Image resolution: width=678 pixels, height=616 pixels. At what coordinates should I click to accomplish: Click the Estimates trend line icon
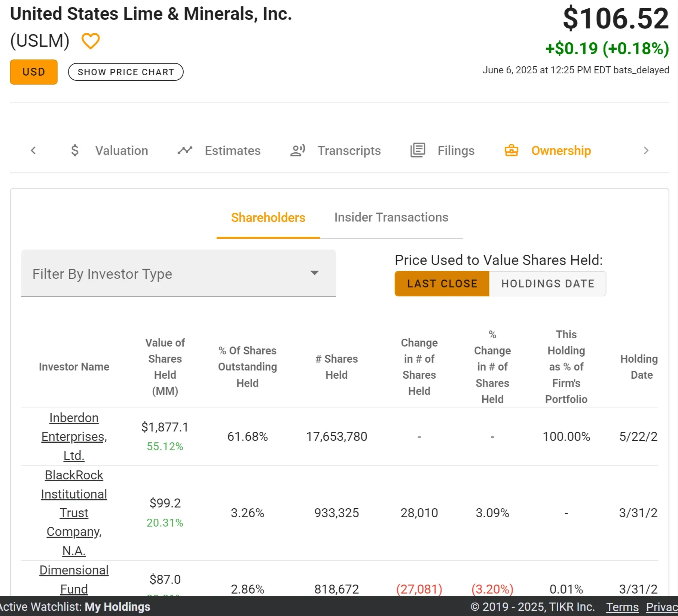pos(185,150)
